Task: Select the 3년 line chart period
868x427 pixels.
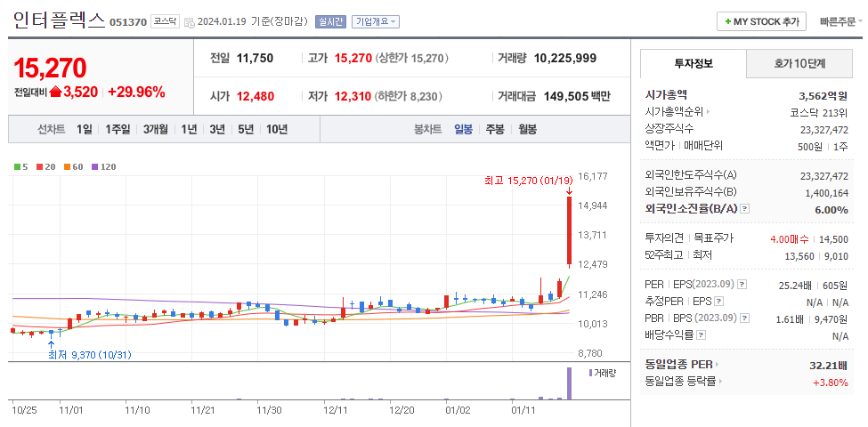Action: (217, 129)
